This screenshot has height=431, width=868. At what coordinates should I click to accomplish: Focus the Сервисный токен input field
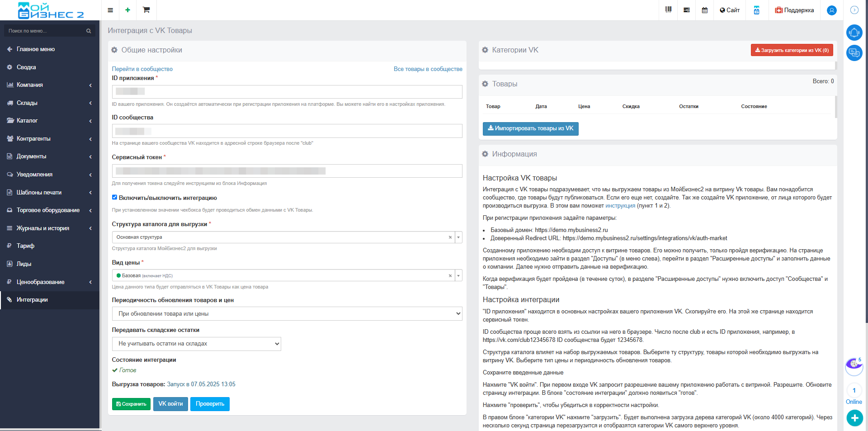pyautogui.click(x=287, y=171)
